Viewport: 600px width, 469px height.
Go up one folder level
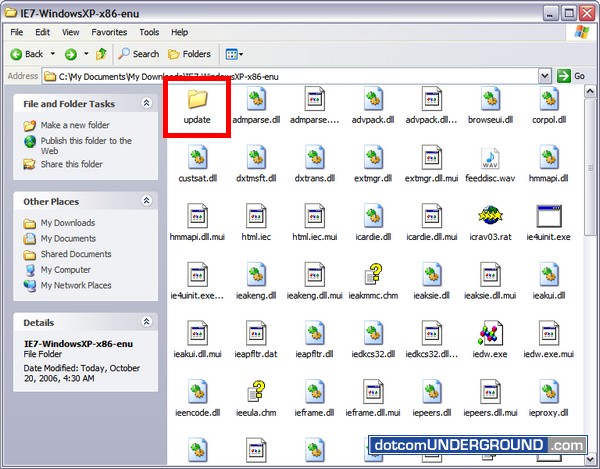(x=101, y=54)
